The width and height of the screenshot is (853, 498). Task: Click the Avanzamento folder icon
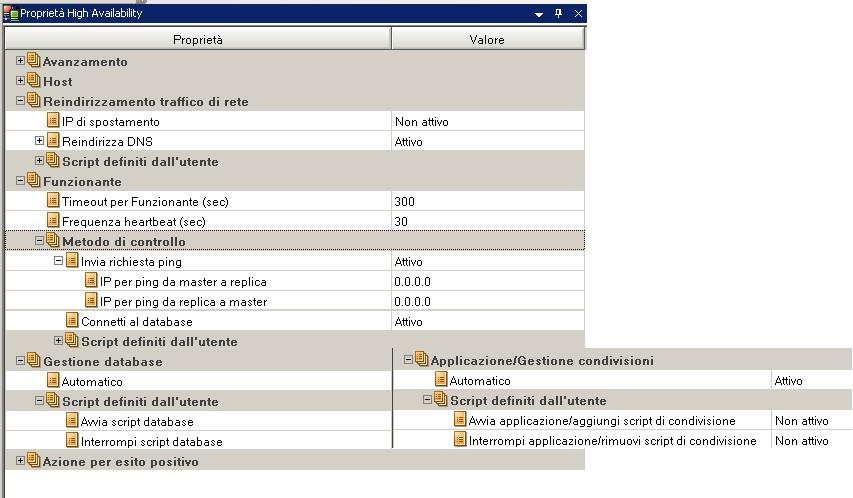(34, 60)
